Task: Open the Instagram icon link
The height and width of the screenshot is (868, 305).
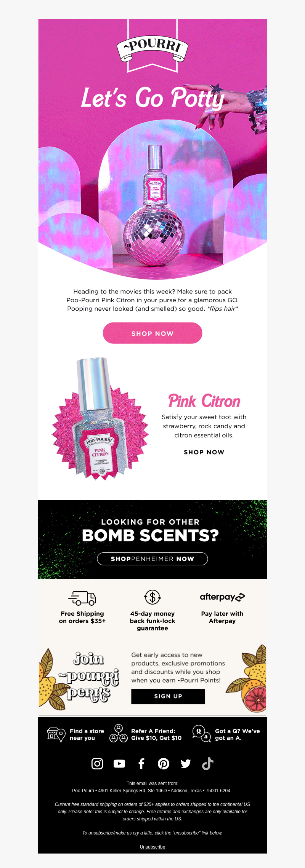Action: tap(97, 764)
